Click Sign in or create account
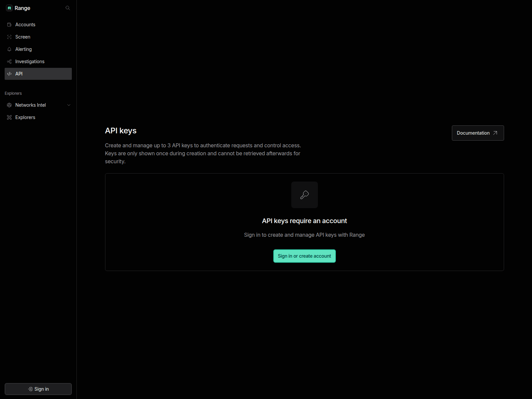This screenshot has height=399, width=532. point(305,256)
